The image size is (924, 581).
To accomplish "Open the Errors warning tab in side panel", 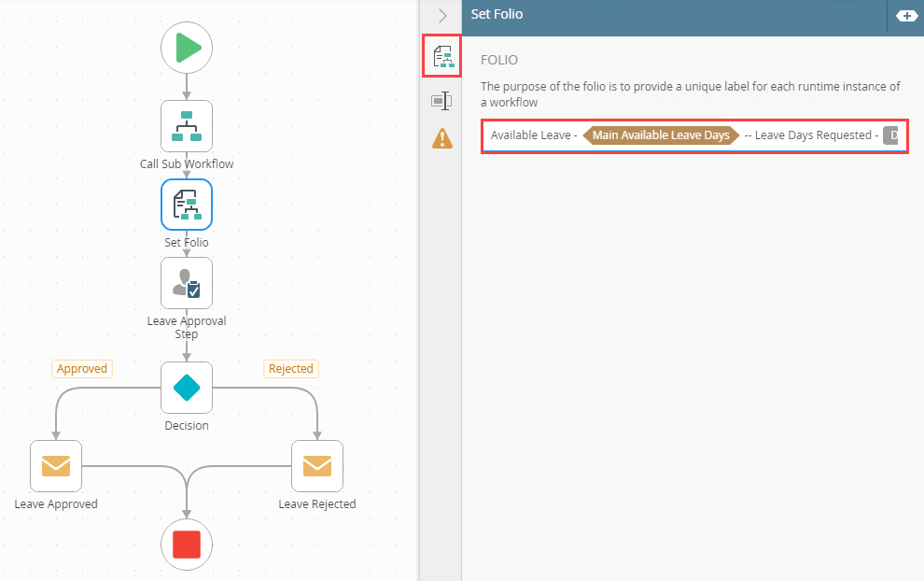I will (x=442, y=138).
